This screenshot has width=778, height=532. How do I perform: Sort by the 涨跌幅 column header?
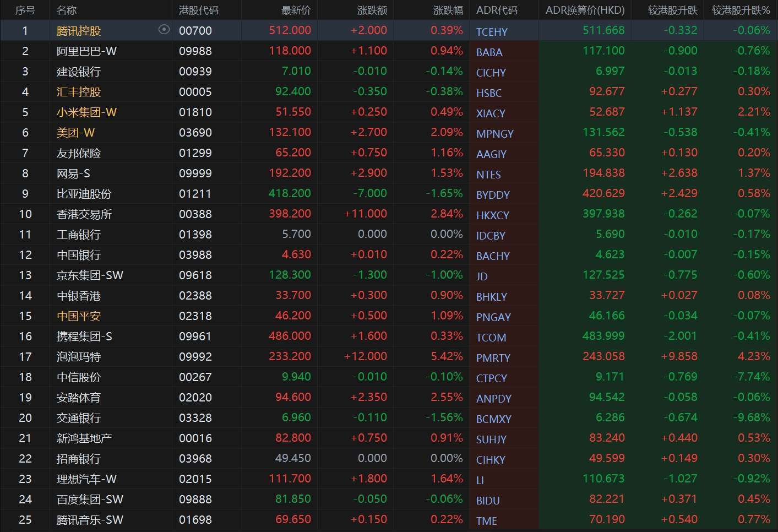[448, 10]
